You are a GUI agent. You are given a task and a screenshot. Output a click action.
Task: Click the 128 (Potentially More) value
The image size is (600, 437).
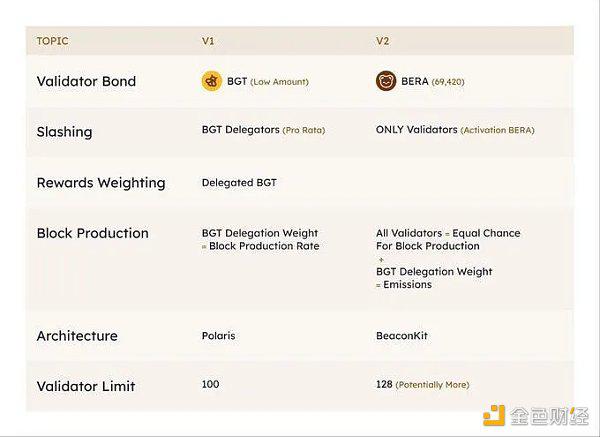pos(422,384)
